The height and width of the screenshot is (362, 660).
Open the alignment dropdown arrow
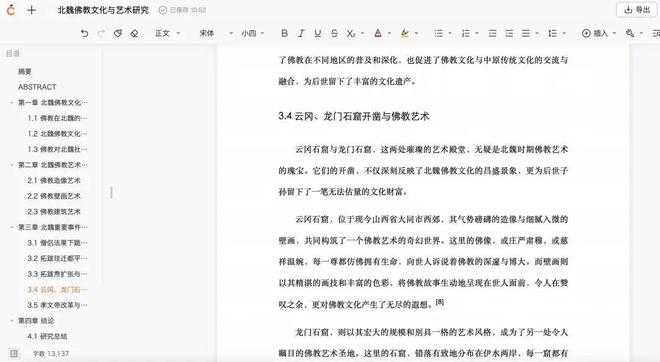tap(537, 33)
